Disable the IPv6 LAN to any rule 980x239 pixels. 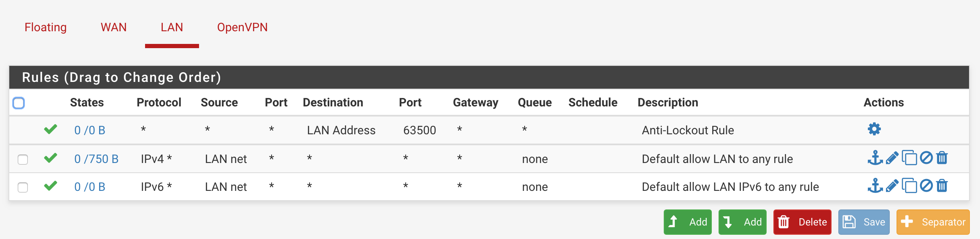[x=926, y=186]
